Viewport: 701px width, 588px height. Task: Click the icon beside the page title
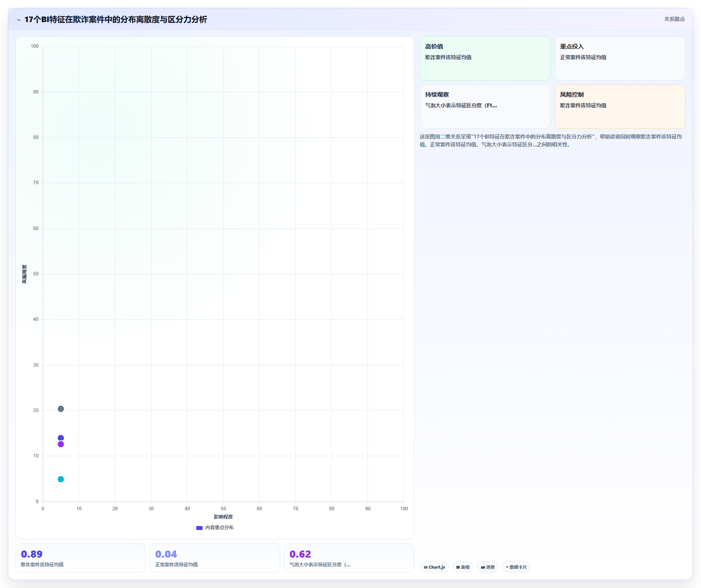[x=19, y=20]
